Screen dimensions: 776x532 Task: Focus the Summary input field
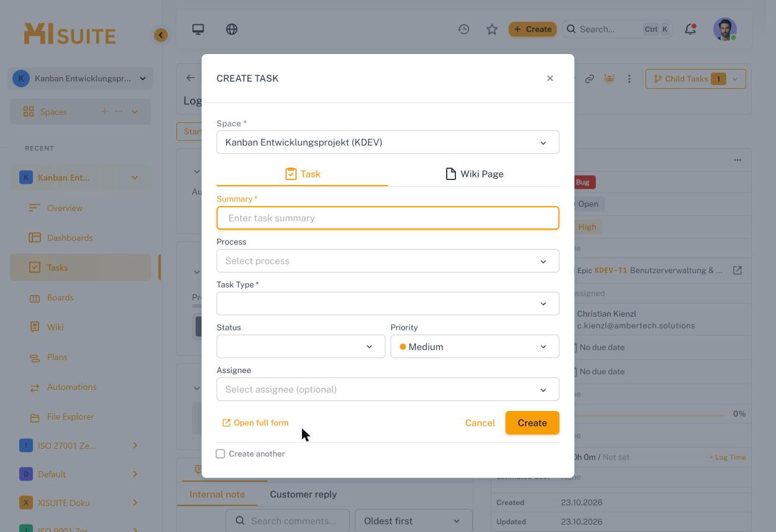tap(388, 218)
